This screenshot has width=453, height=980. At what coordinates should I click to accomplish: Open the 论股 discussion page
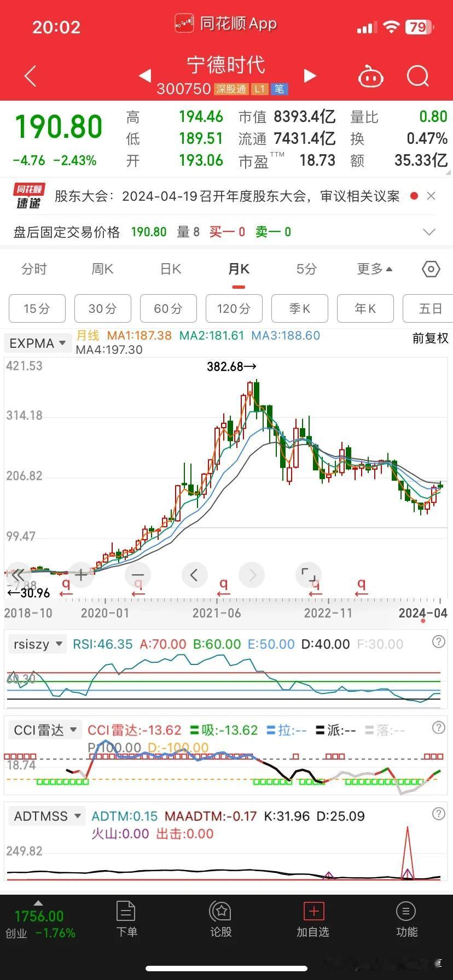pos(221,920)
